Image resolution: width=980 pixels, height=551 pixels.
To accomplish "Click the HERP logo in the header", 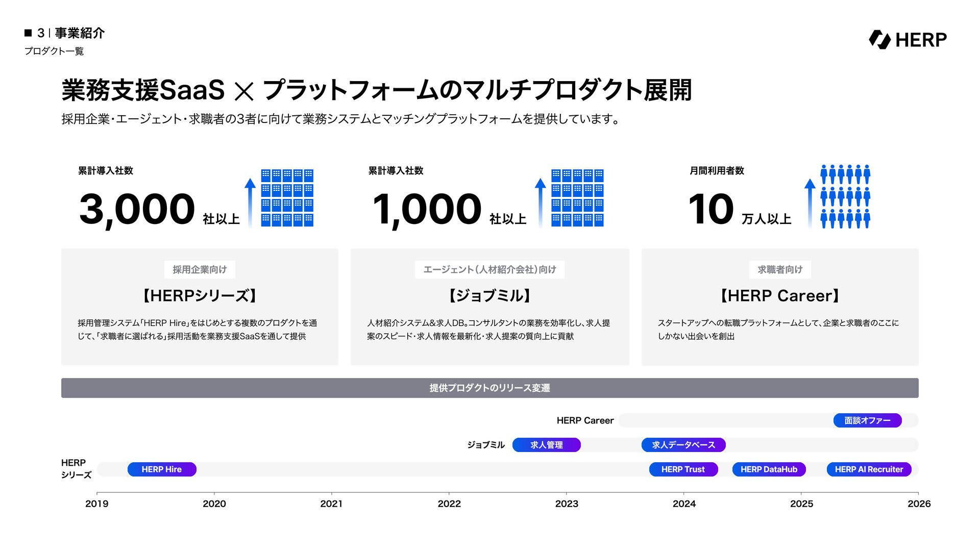I will point(908,39).
